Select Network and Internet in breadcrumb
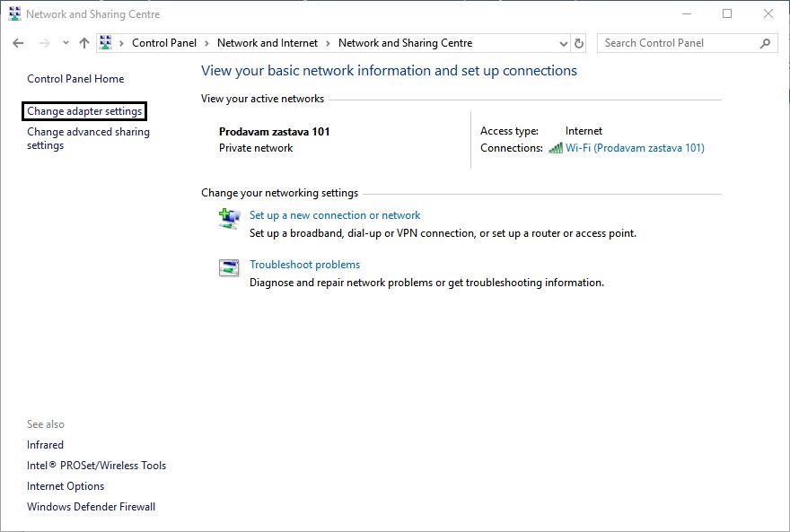This screenshot has width=790, height=532. (267, 43)
